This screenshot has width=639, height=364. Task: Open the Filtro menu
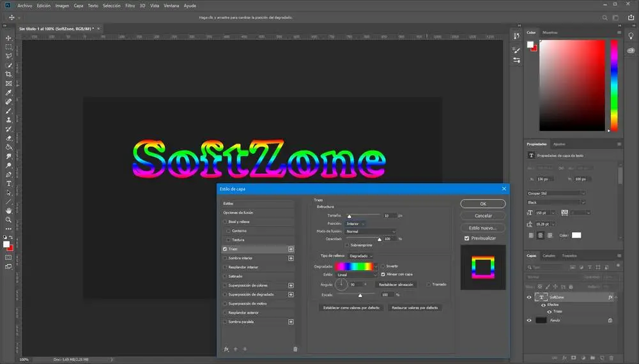coord(130,6)
